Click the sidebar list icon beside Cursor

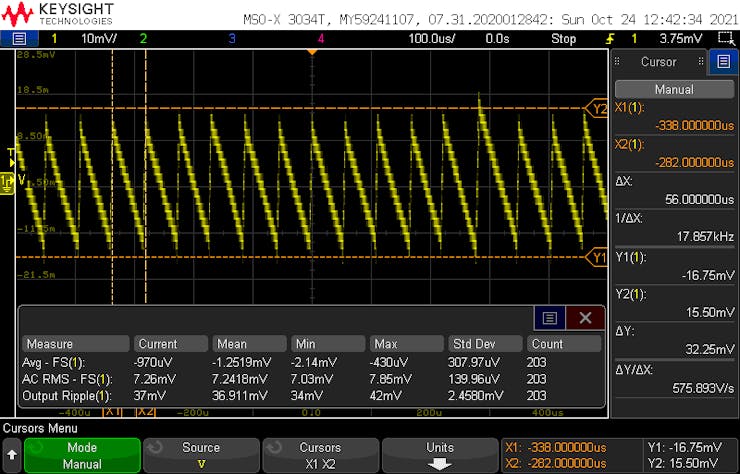click(723, 61)
